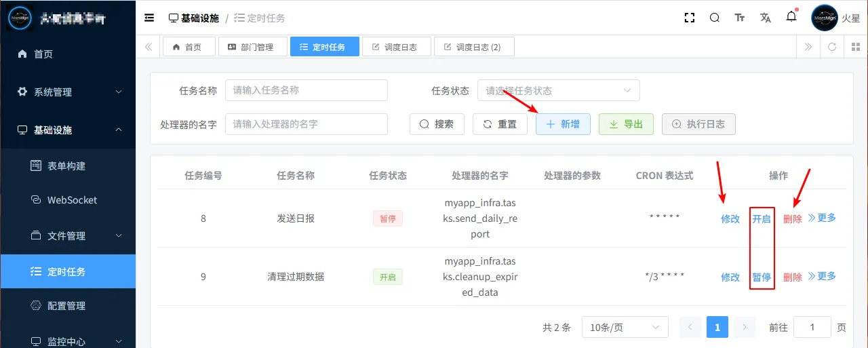Click the 搜索 button
Screen dimensions: 868x348
click(x=437, y=124)
